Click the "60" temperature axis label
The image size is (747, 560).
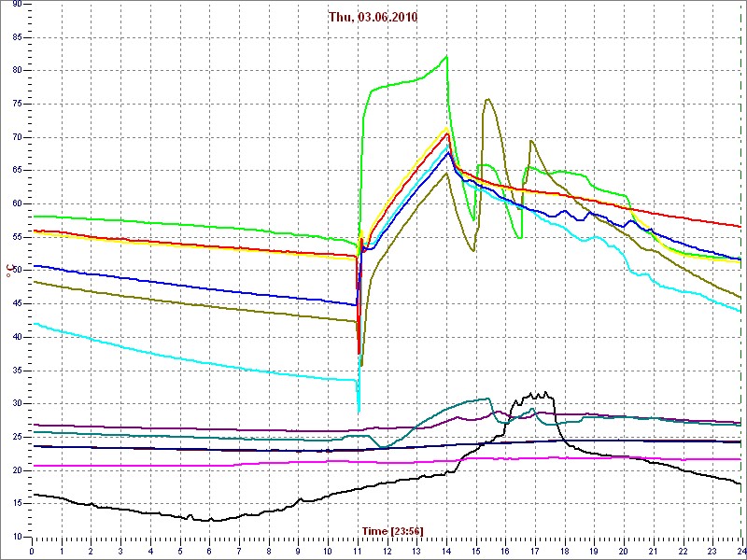click(x=15, y=203)
